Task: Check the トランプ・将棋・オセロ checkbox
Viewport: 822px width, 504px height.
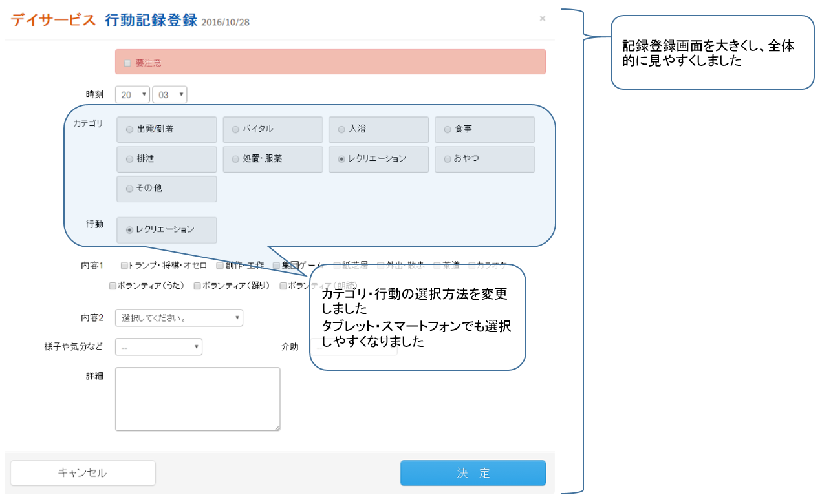Action: point(124,266)
